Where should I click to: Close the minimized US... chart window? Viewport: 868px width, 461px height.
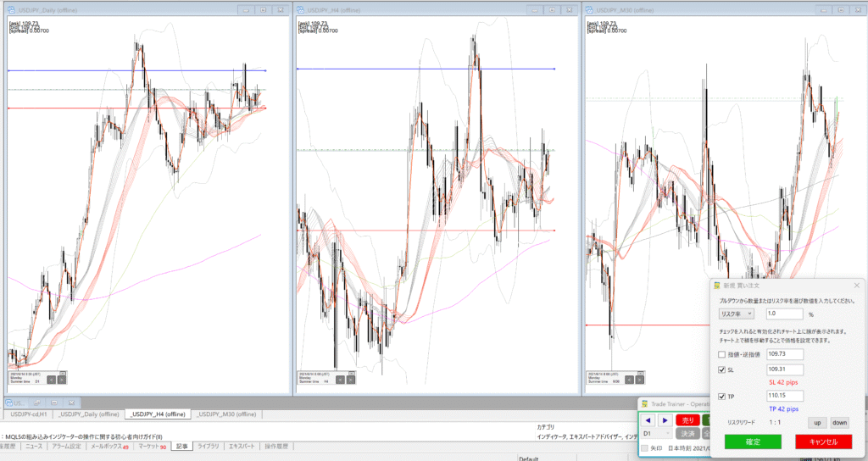[x=71, y=403]
